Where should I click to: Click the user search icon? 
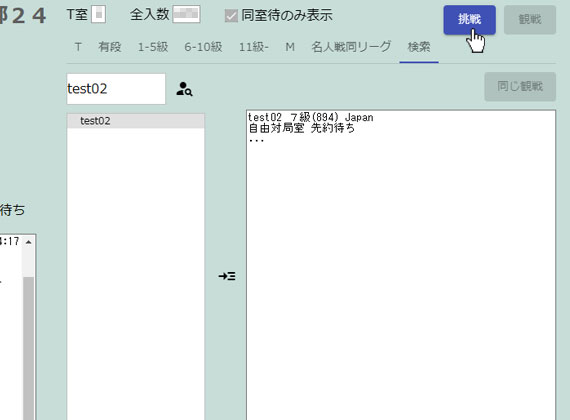(x=184, y=89)
